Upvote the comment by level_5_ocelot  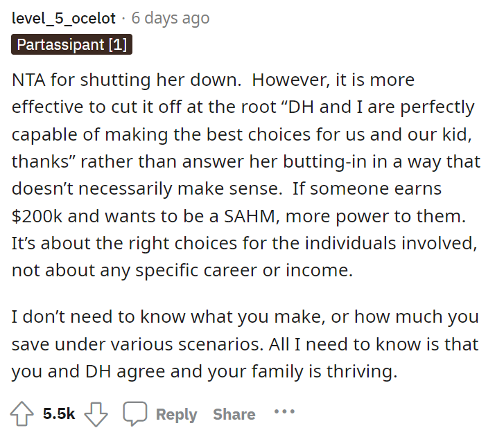point(21,414)
